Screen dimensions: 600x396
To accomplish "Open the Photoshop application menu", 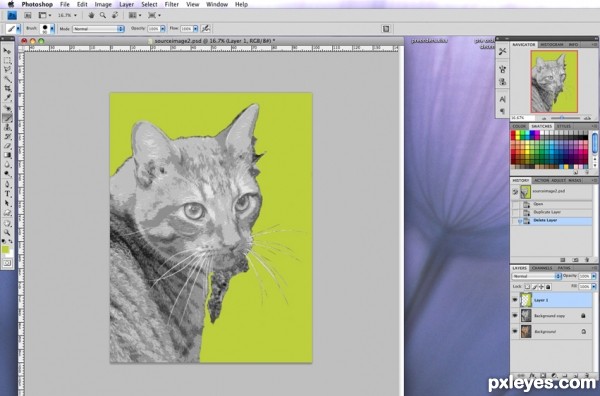I will [x=37, y=4].
